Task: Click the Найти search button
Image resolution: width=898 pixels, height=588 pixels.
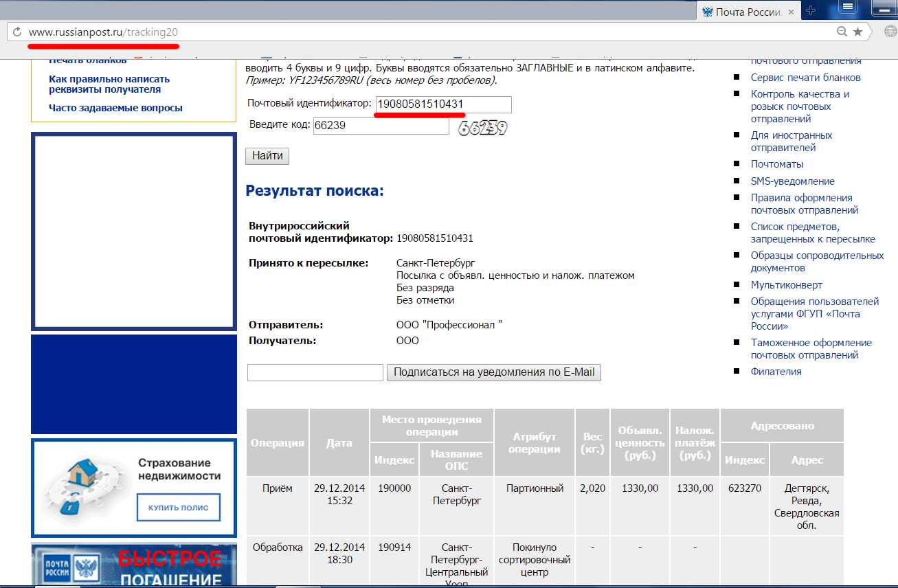Action: pos(267,156)
